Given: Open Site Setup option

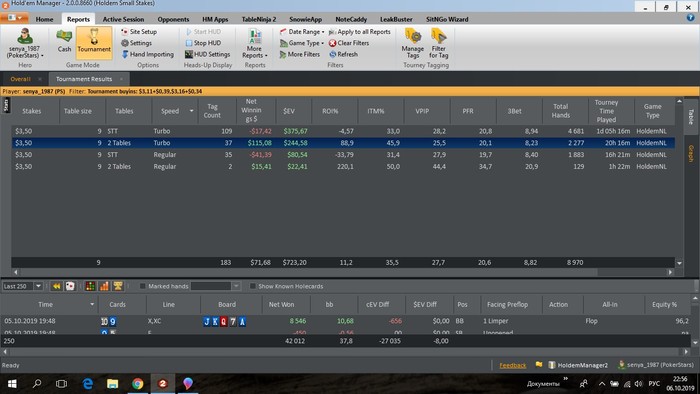Looking at the screenshot, I should click(x=139, y=32).
